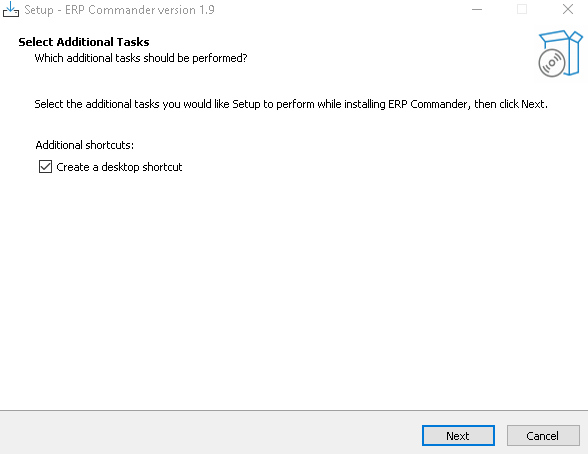Image resolution: width=588 pixels, height=454 pixels.
Task: Click the checkmark in the desktop shortcut box
Action: pyautogui.click(x=45, y=166)
